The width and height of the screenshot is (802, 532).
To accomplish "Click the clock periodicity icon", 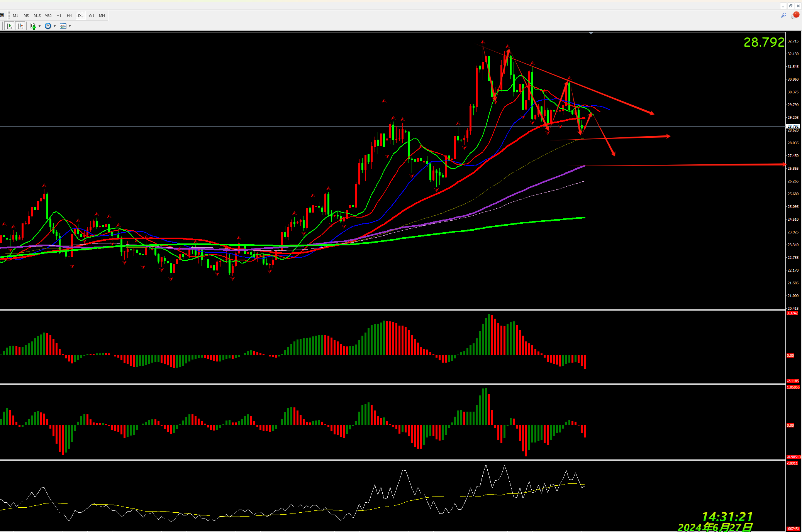I will 48,26.
